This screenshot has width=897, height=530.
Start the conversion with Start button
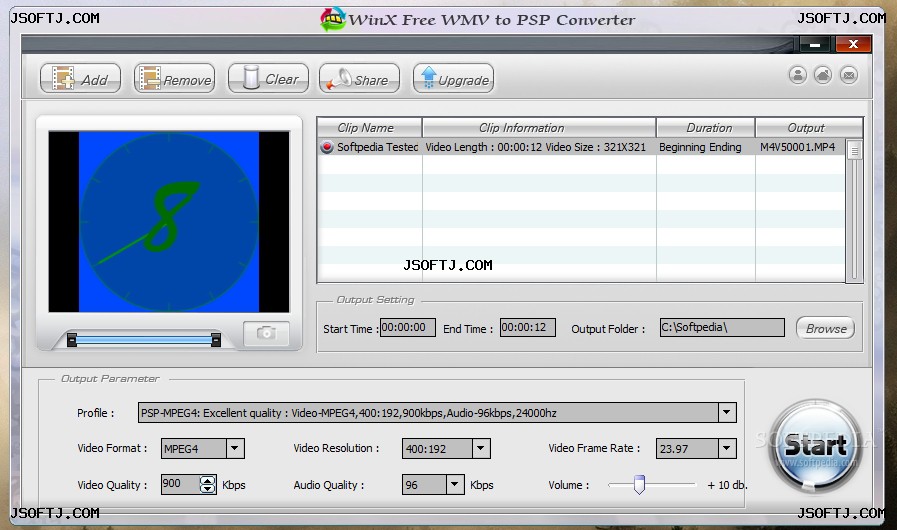(815, 446)
